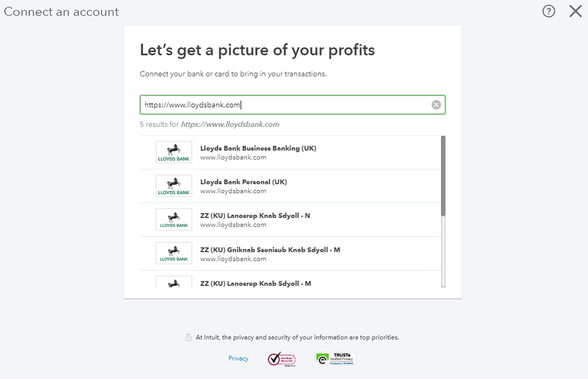
Task: Click Lloyds logo beside Personal (UK) result
Action: click(174, 186)
